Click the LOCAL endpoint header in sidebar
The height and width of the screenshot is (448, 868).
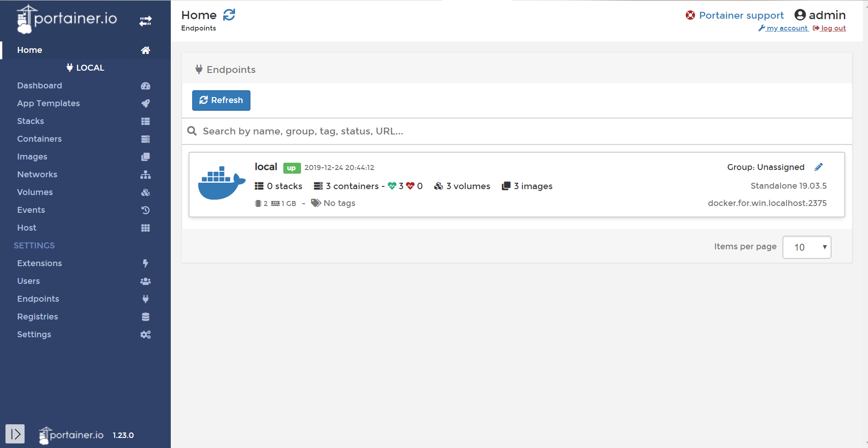coord(86,68)
